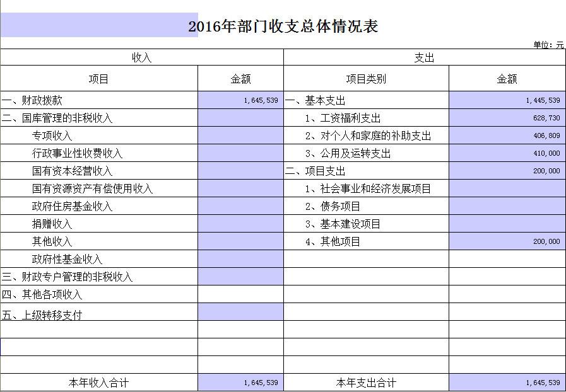Select the 一、财政拨款 row label
This screenshot has width=566, height=392.
tap(99, 100)
